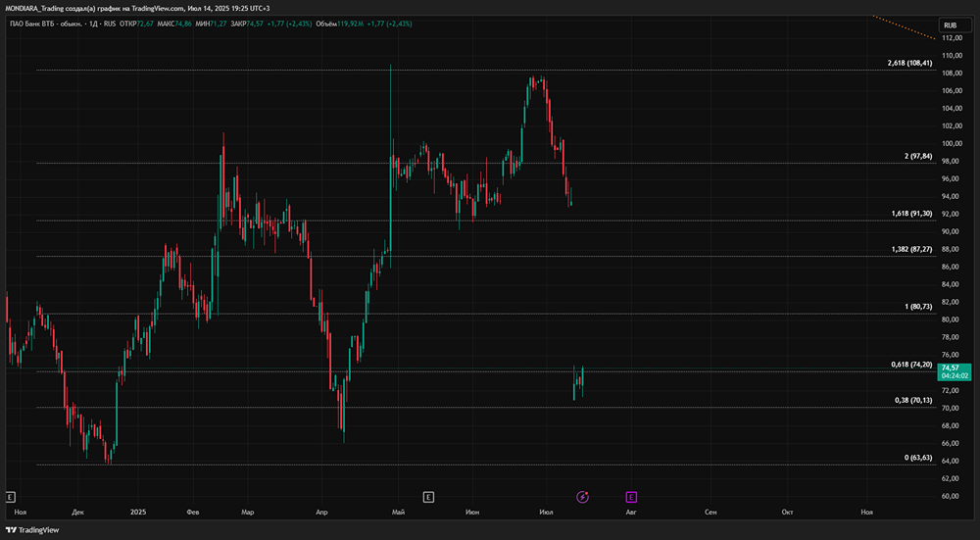This screenshot has height=540, width=980.
Task: Open the RUB currency selector
Action: click(950, 25)
